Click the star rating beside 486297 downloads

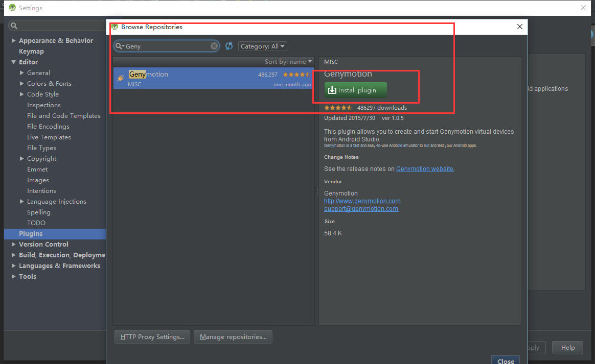[338, 108]
